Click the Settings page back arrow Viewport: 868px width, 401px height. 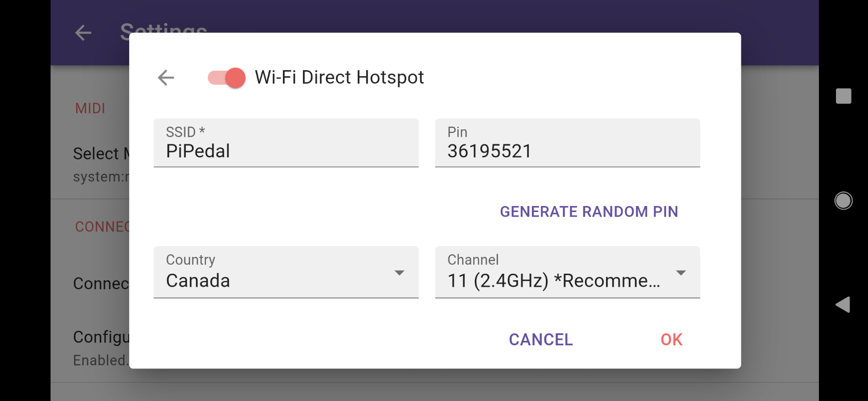(83, 33)
